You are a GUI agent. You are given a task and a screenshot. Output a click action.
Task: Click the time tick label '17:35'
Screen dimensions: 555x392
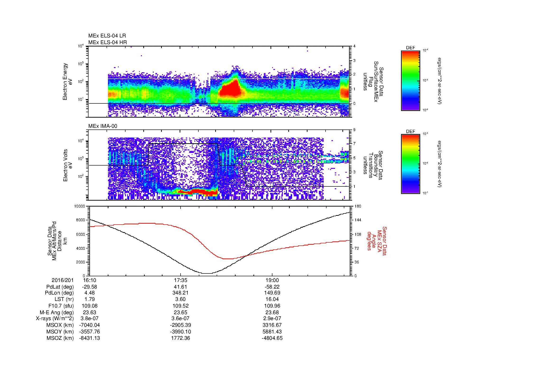(181, 280)
